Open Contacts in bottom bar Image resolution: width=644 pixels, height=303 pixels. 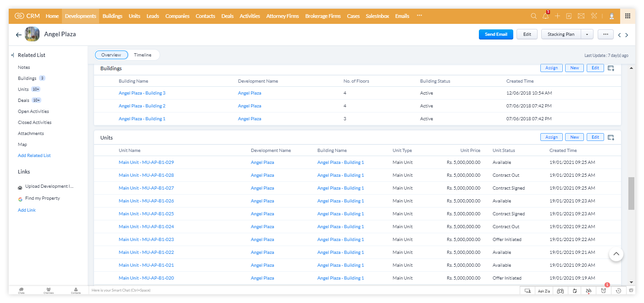coord(76,291)
